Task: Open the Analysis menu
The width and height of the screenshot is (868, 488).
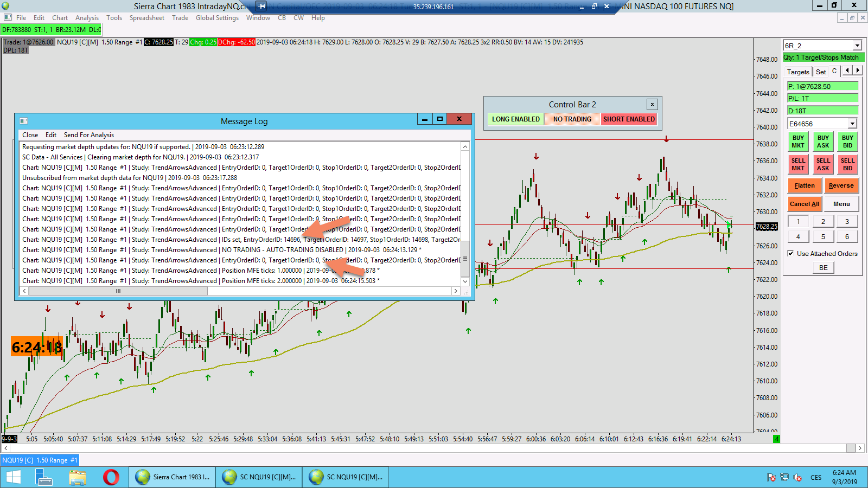Action: click(87, 18)
